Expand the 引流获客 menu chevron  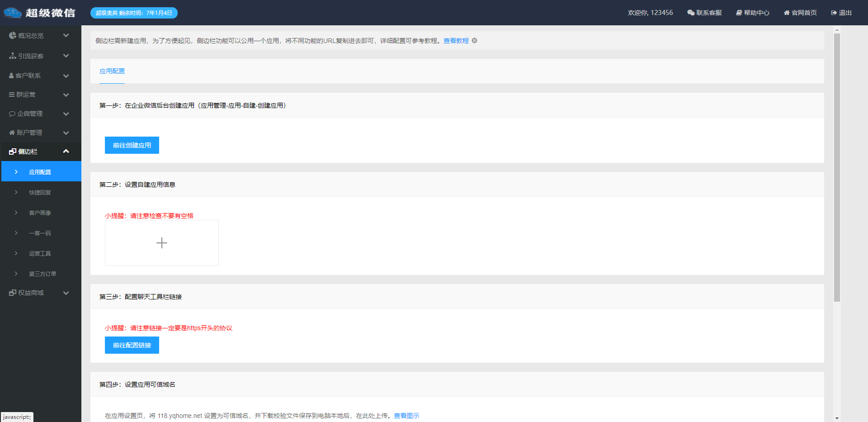pos(66,56)
